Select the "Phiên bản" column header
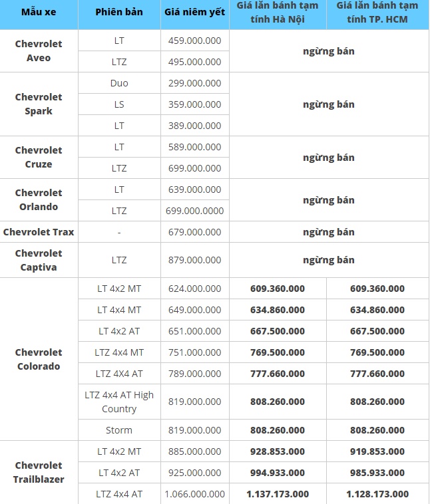The height and width of the screenshot is (504, 430). (119, 13)
